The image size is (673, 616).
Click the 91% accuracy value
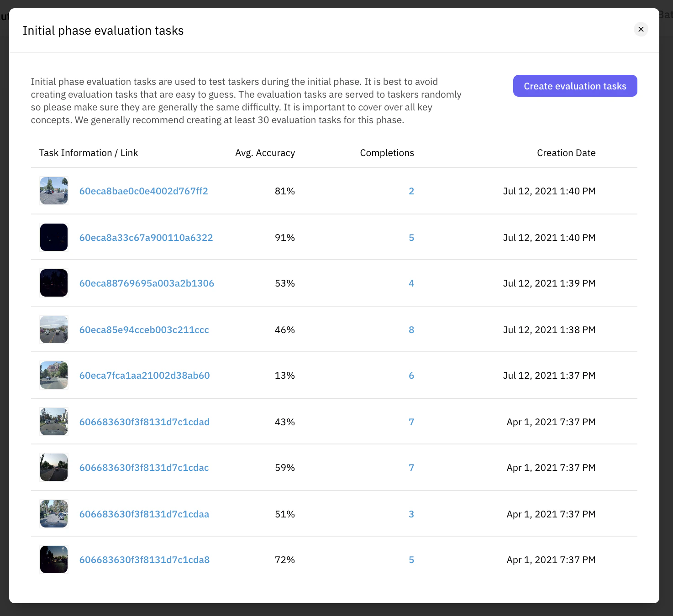(x=285, y=238)
